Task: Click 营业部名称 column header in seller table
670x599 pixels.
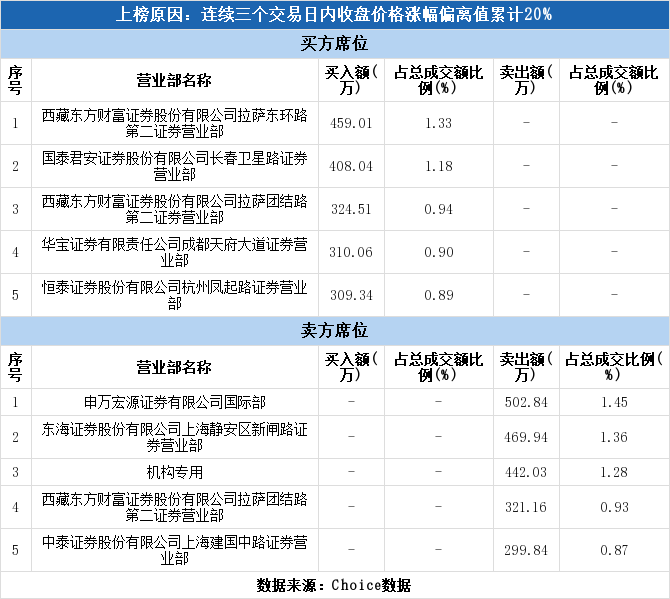Action: pos(174,367)
